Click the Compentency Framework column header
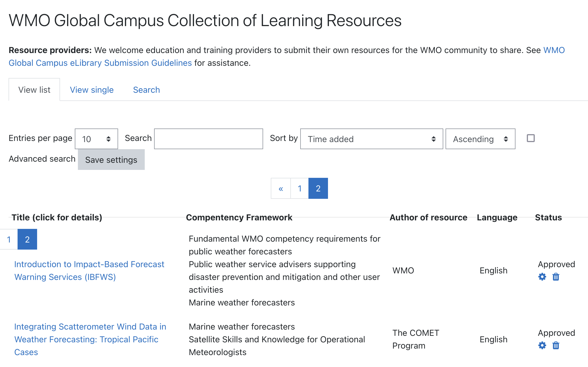 [239, 217]
